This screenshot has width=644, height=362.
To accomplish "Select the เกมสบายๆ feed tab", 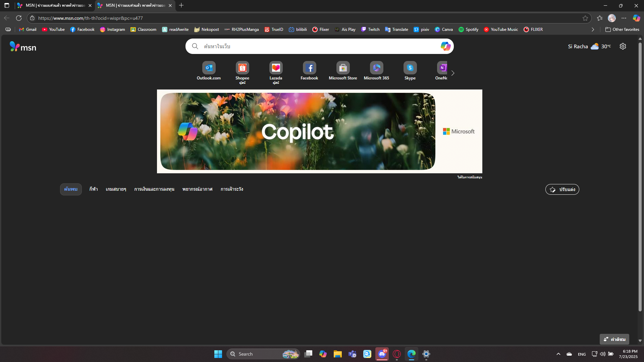I will pyautogui.click(x=116, y=189).
